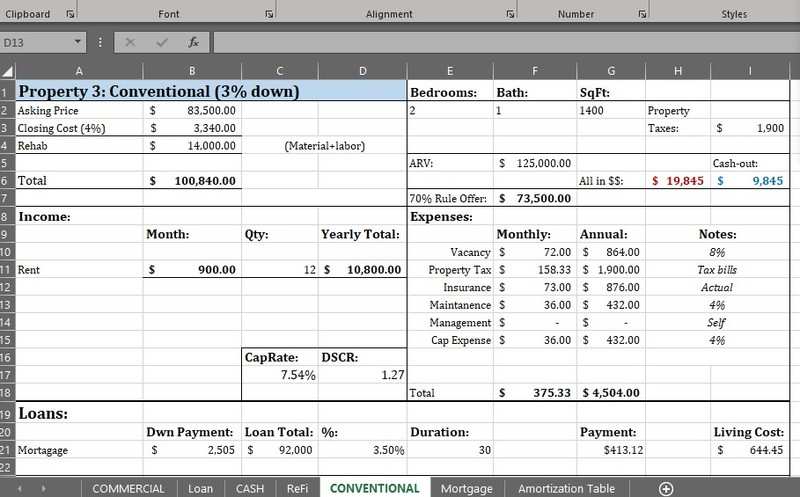Select the ReFi sheet tab
Image resolution: width=800 pixels, height=497 pixels.
(x=297, y=488)
